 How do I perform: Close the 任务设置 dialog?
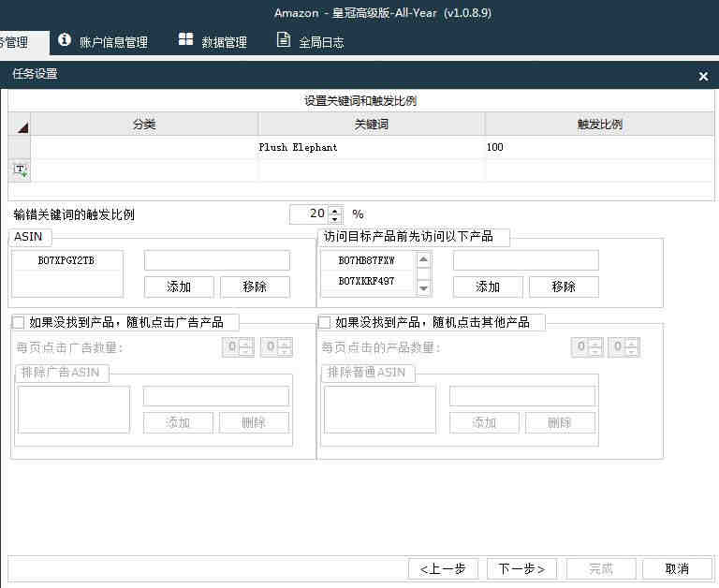(703, 76)
